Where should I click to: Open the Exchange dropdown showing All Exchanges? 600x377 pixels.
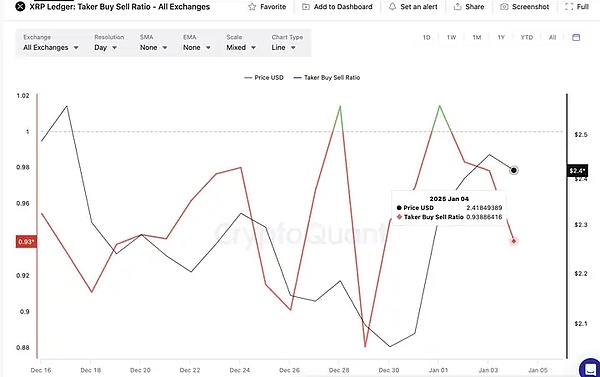pos(51,47)
